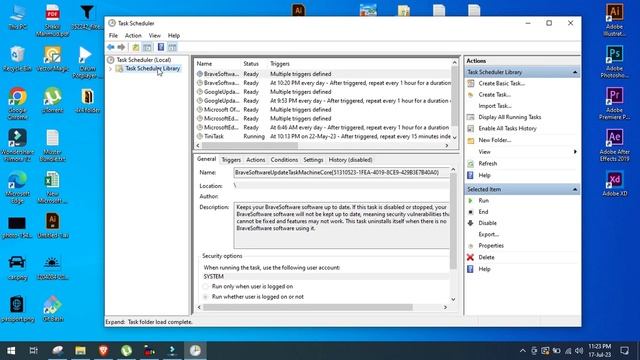Click details pane horizontal scrollbar thumb
Viewport: 640px width, 360px height.
[308, 307]
